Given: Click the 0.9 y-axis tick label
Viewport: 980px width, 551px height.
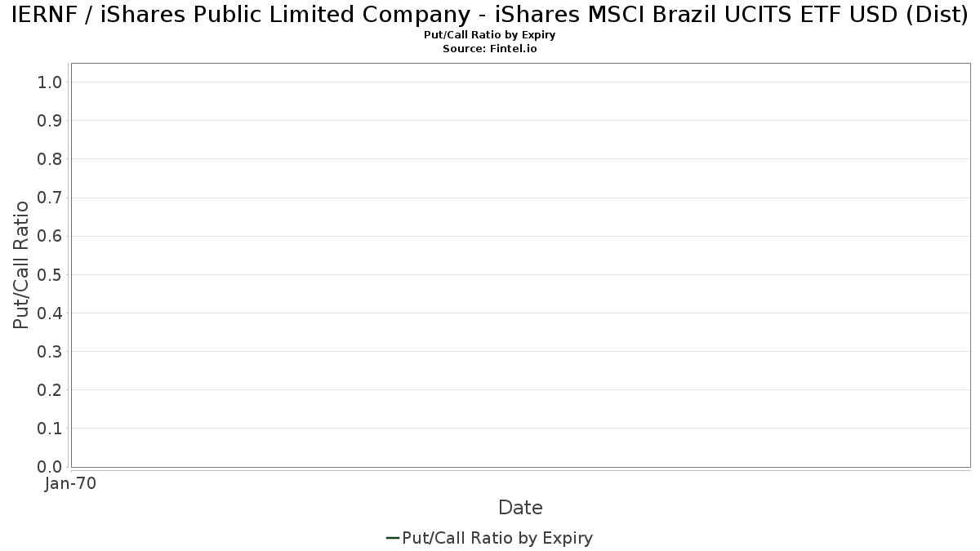Looking at the screenshot, I should click(50, 121).
